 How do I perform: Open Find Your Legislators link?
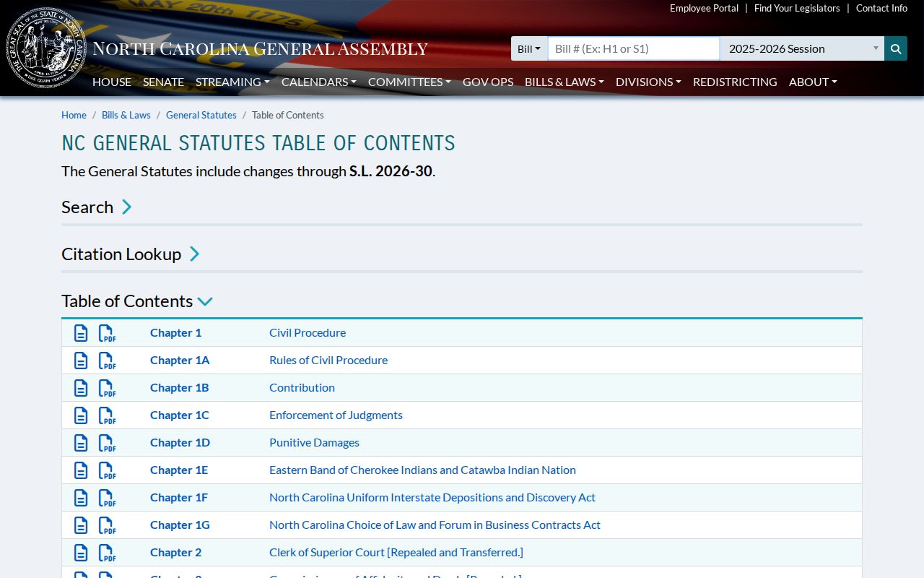click(x=797, y=8)
